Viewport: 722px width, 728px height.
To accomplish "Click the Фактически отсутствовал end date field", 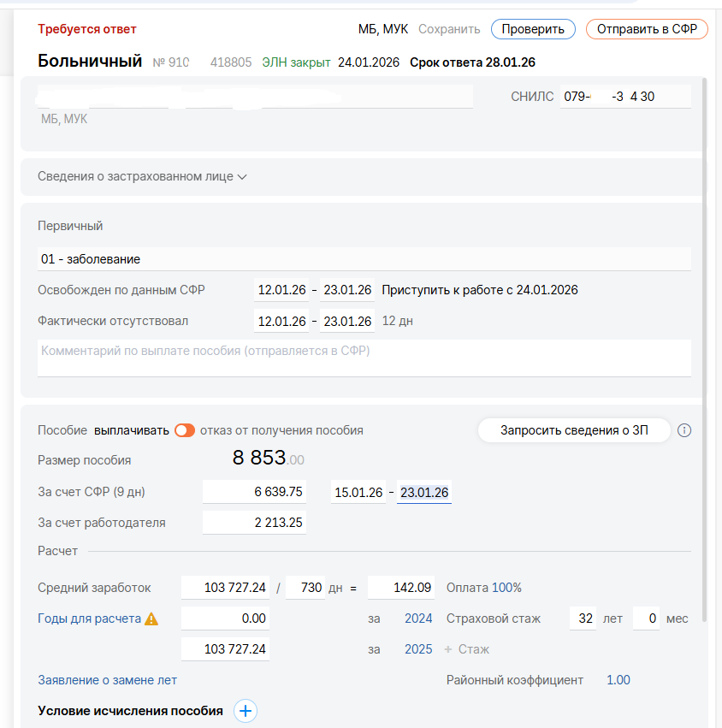I will pos(347,322).
